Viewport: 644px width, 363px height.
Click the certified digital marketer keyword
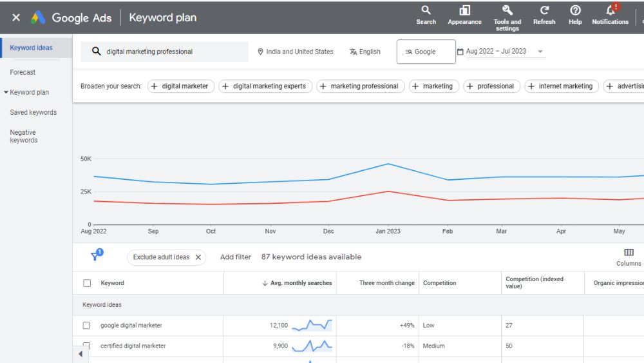tap(133, 346)
